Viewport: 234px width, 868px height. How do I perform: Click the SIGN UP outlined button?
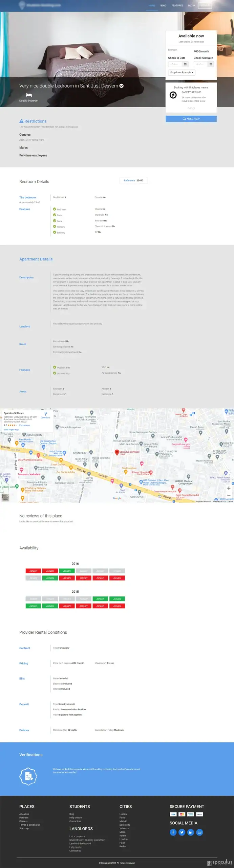coord(205,5)
